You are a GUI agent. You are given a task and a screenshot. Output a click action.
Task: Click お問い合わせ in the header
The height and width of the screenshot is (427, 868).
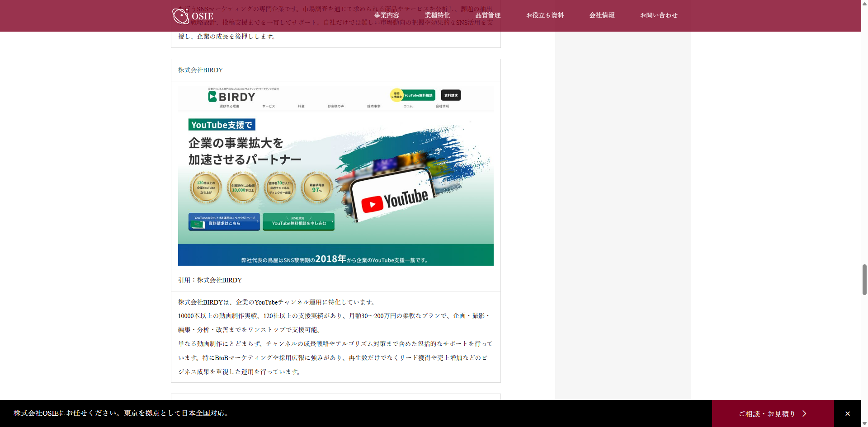[659, 15]
